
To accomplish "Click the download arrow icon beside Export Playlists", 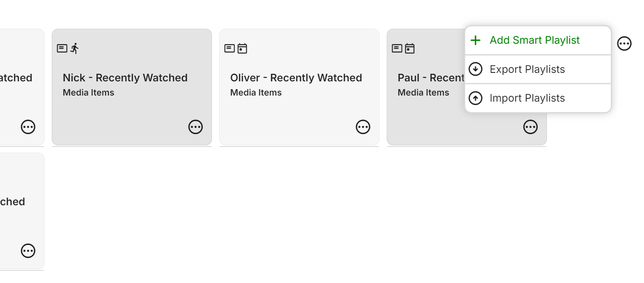I will click(476, 69).
